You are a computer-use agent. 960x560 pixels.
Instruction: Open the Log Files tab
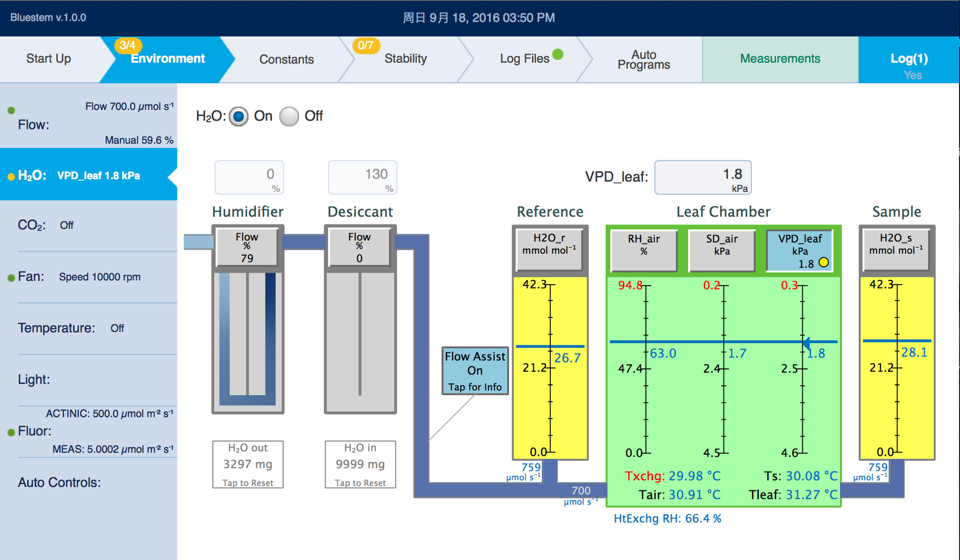click(524, 59)
